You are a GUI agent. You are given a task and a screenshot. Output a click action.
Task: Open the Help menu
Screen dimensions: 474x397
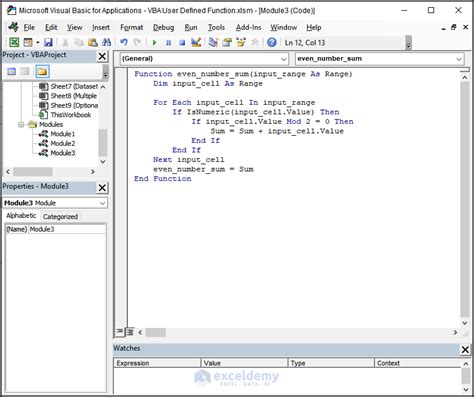point(314,28)
